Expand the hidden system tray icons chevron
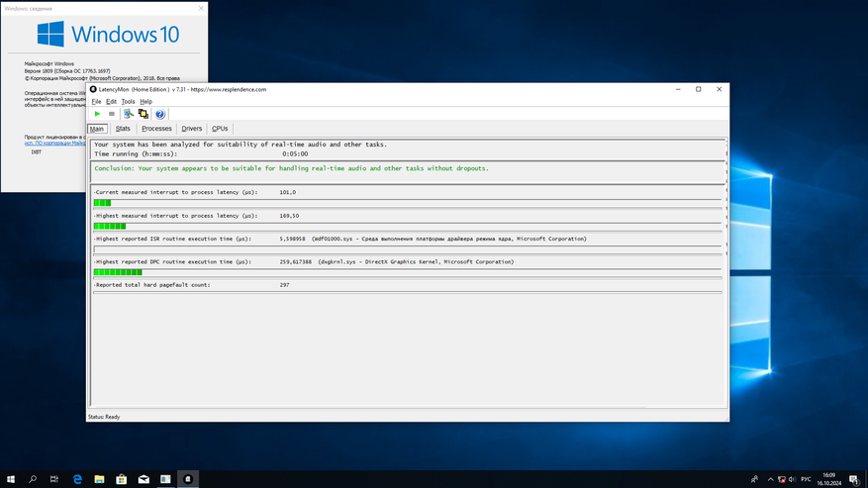The width and height of the screenshot is (868, 488). 770,479
